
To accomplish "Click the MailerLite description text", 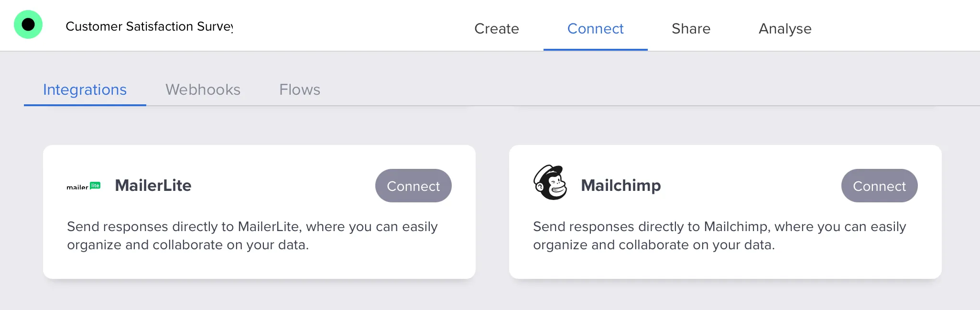I will tap(252, 235).
